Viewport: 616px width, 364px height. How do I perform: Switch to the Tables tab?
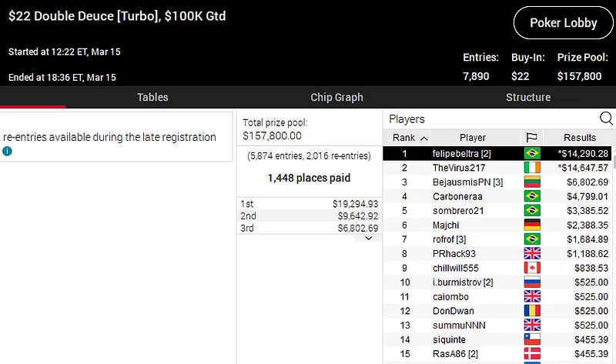click(x=152, y=98)
